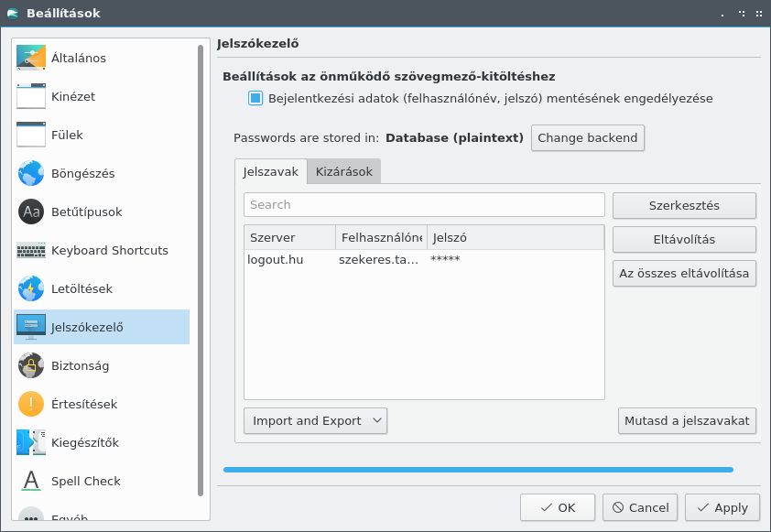The width and height of the screenshot is (771, 532).
Task: Select the logout.hu password entry
Action: point(424,260)
